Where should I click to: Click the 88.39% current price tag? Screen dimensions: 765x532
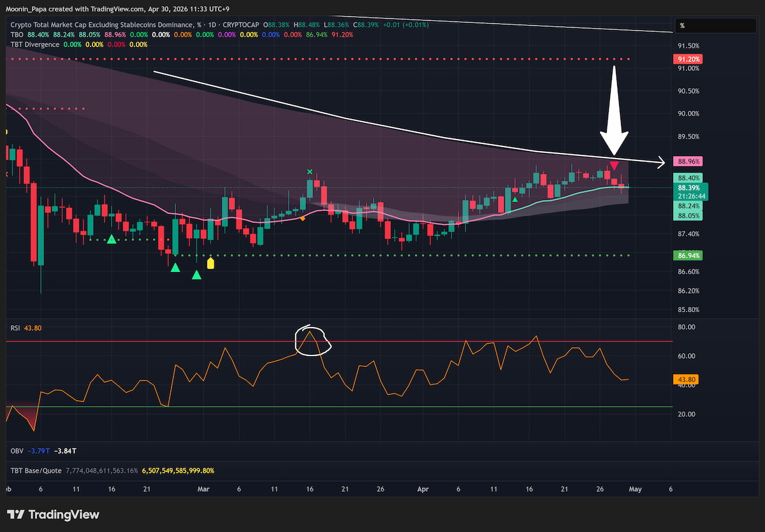[688, 189]
